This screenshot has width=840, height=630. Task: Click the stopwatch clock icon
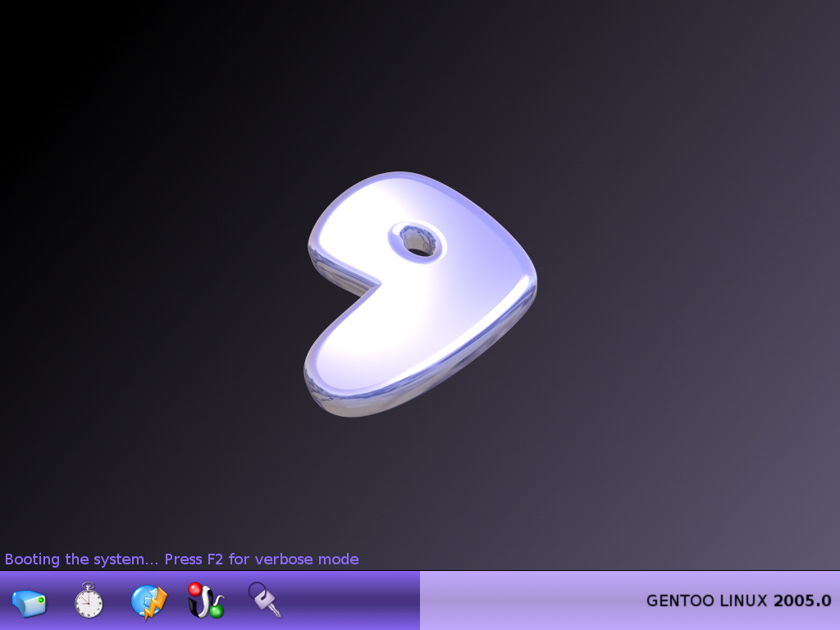[89, 600]
